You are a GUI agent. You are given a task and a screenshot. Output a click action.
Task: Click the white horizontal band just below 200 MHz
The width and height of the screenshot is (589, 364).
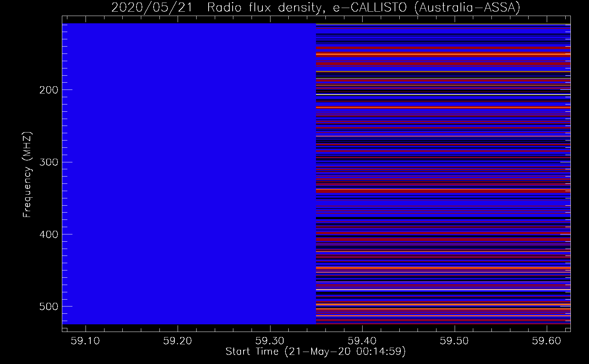coord(443,95)
